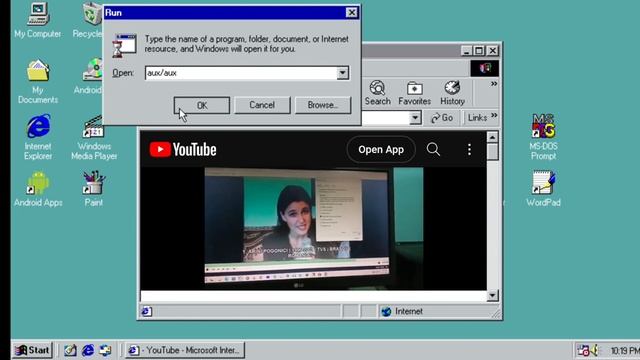
Task: Click Browse in the Run dialog
Action: [323, 105]
